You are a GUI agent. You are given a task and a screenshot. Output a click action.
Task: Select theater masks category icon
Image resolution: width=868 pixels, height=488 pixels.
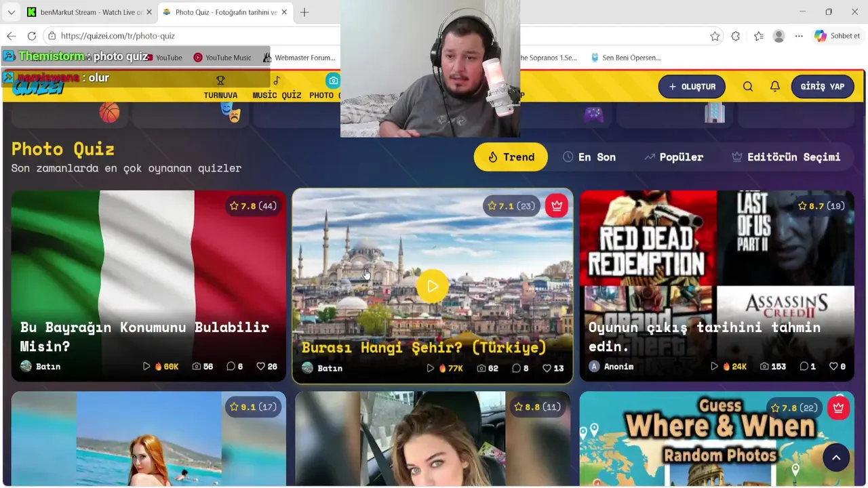[x=231, y=113]
